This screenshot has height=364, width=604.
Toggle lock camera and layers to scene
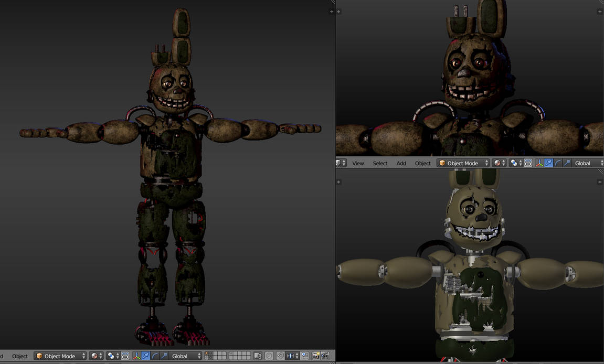coord(258,356)
